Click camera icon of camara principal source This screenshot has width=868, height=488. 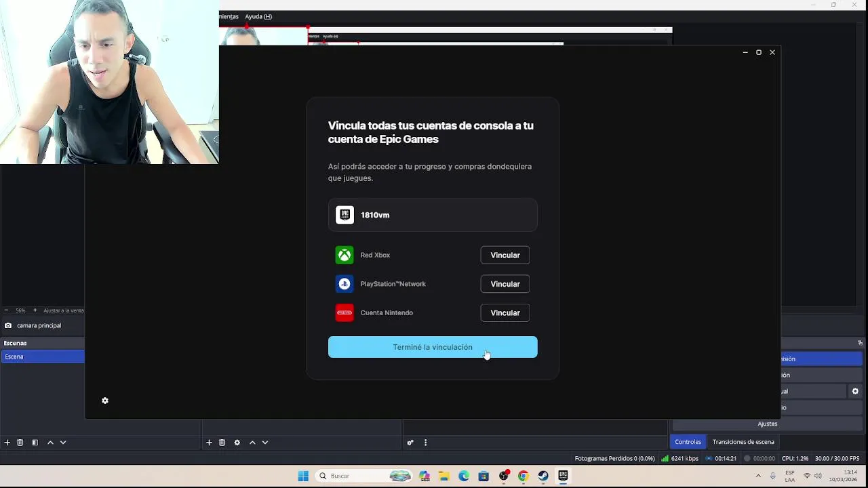coord(8,325)
